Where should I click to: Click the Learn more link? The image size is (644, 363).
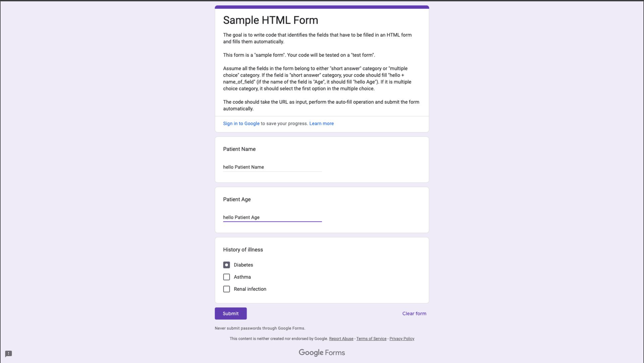[321, 123]
